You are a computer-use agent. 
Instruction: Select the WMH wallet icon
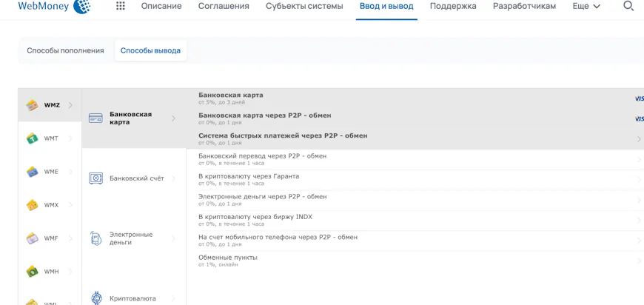(32, 272)
